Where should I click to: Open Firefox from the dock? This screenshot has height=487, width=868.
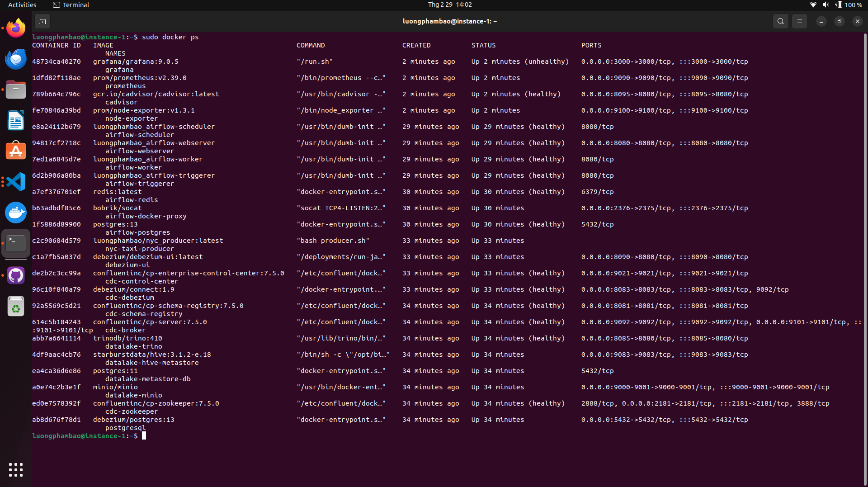pyautogui.click(x=16, y=28)
